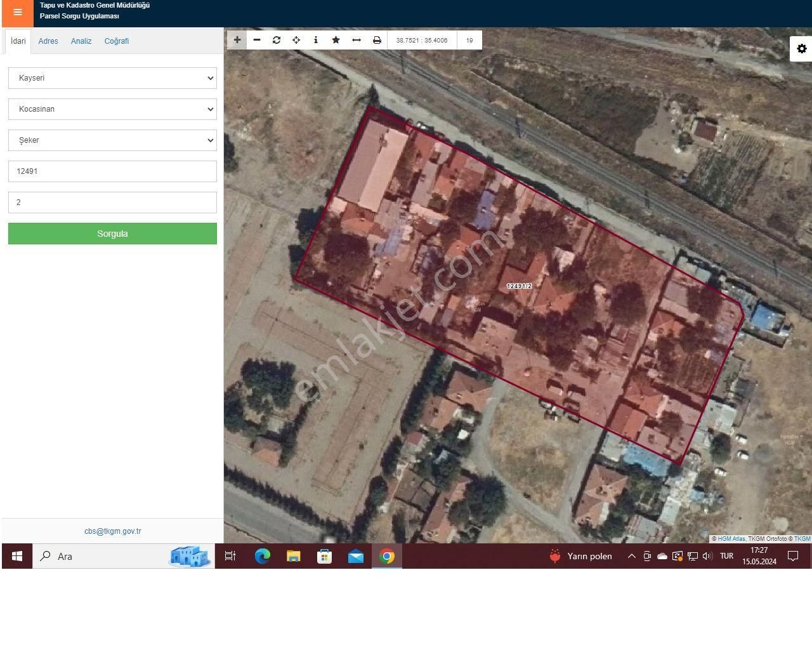
Task: Open the volume speaker tray icon
Action: pos(707,556)
